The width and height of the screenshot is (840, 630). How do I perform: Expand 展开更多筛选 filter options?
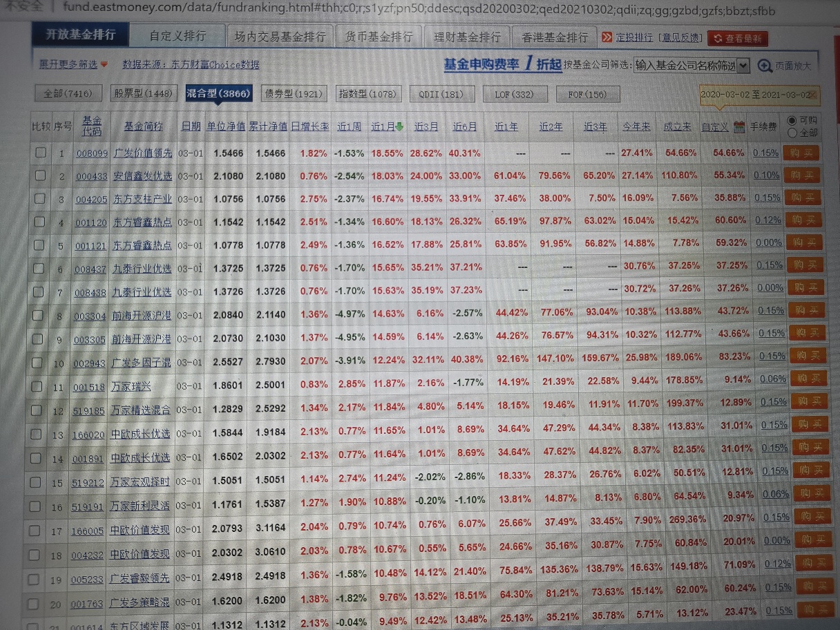point(74,64)
